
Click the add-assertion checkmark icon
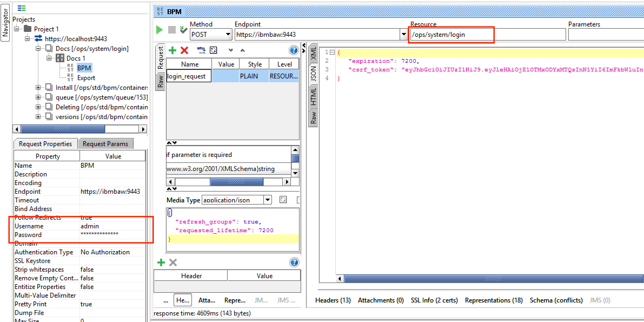(x=184, y=30)
